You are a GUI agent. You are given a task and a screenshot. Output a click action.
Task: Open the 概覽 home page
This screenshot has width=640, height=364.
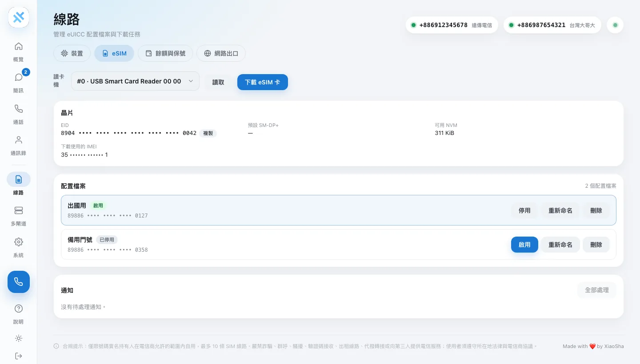[19, 51]
